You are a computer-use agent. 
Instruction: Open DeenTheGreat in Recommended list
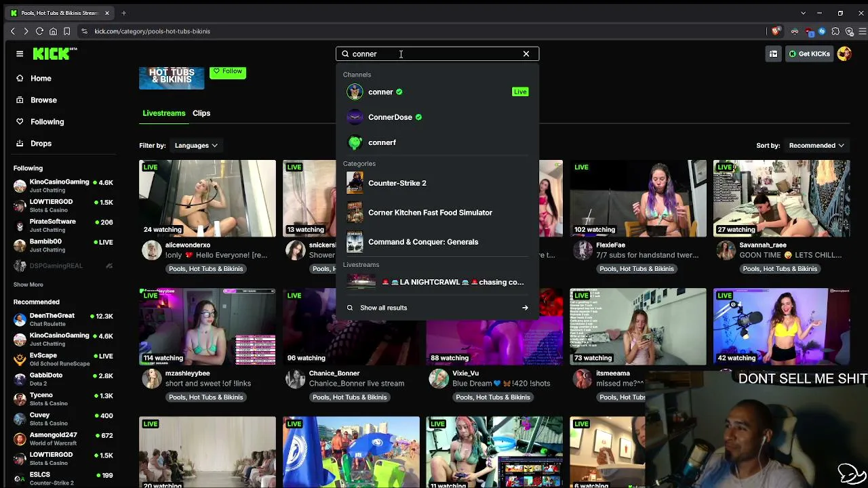[x=64, y=320]
